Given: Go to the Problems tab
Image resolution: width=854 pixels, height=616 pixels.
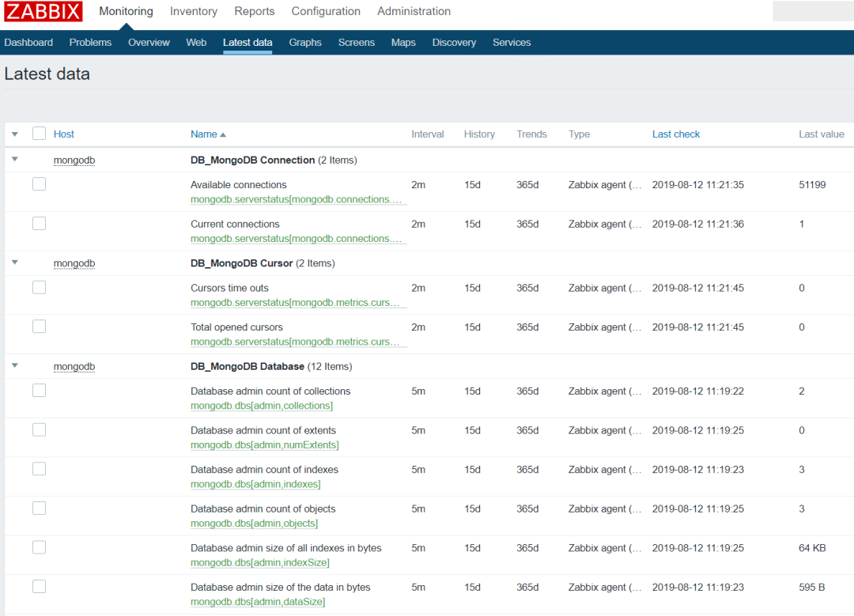Looking at the screenshot, I should (90, 43).
